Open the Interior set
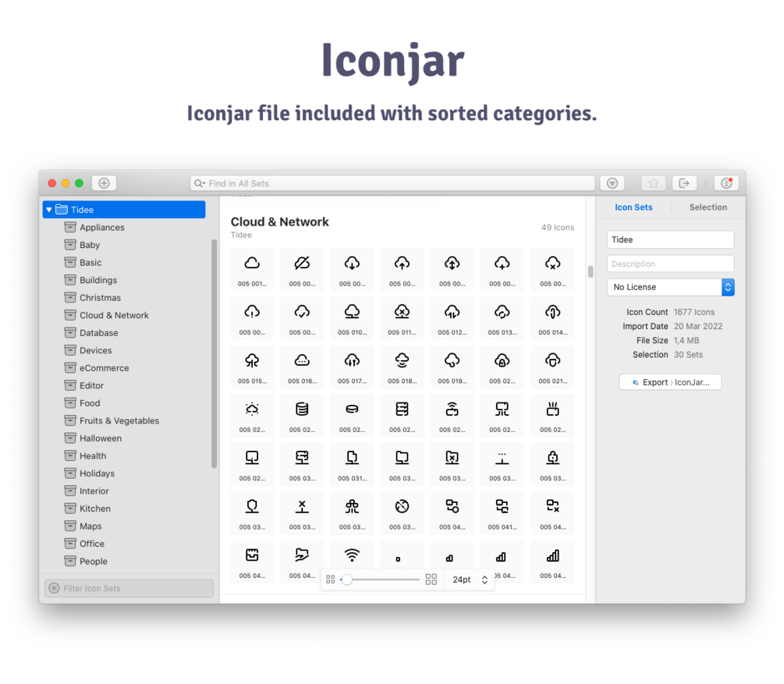This screenshot has width=784, height=684. [94, 491]
